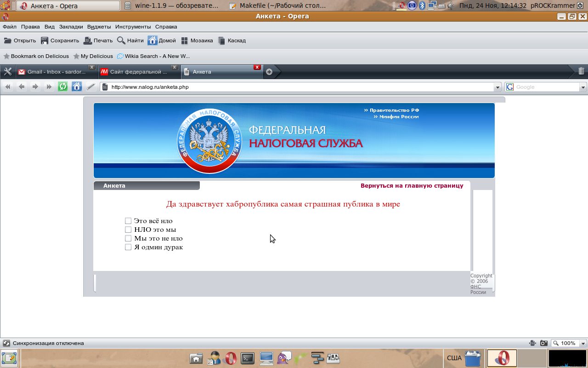Open the blue trash bin in bottom panel
The height and width of the screenshot is (368, 588).
click(x=472, y=358)
